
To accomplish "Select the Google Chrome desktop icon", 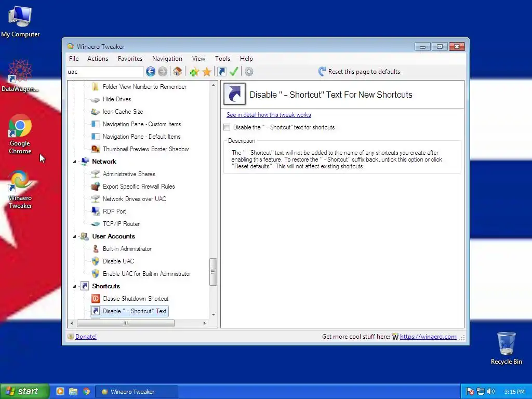I will click(20, 135).
